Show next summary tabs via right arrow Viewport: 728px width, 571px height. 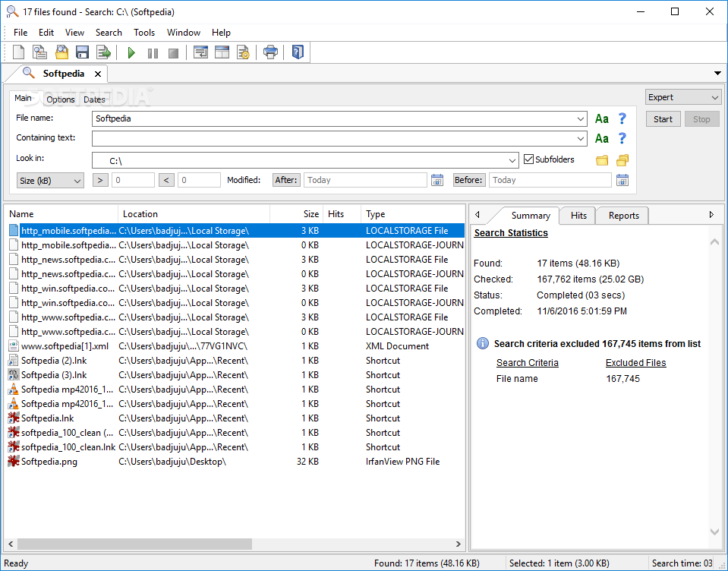click(x=711, y=214)
